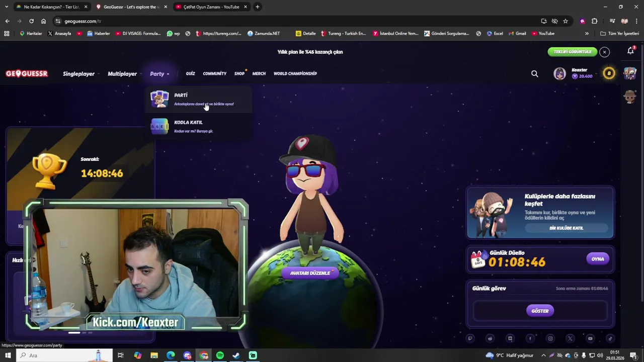Click the Windows taskbar Ara search box

(x=65, y=355)
